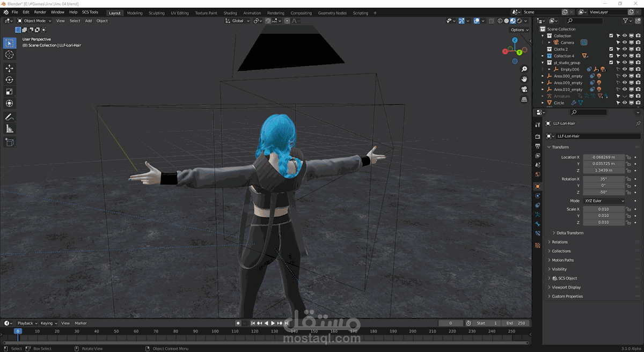The height and width of the screenshot is (352, 644).
Task: Open the Render properties tab
Action: [538, 136]
